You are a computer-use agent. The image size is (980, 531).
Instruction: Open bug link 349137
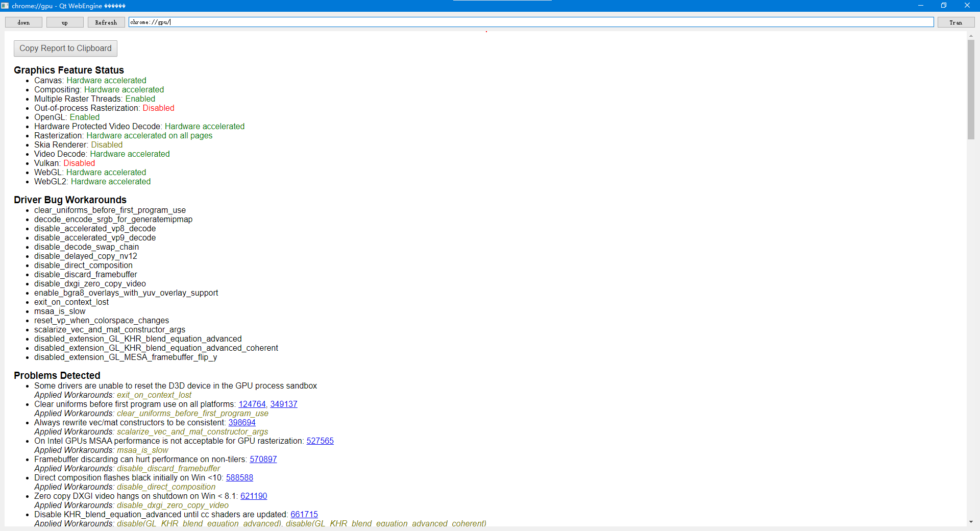click(x=284, y=404)
